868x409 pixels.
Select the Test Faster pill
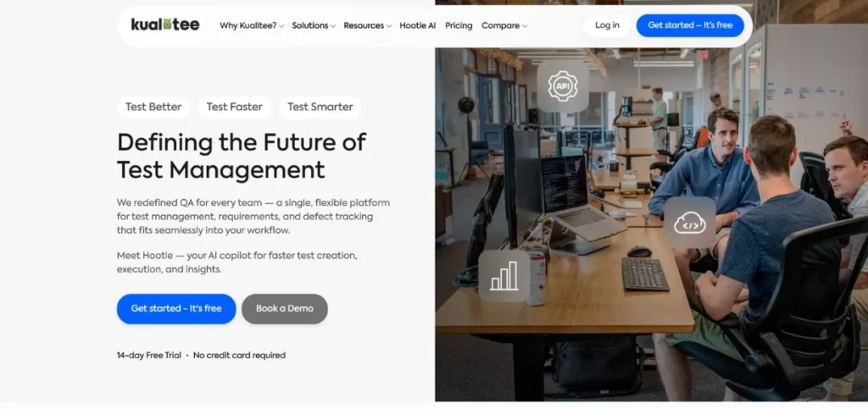point(234,108)
